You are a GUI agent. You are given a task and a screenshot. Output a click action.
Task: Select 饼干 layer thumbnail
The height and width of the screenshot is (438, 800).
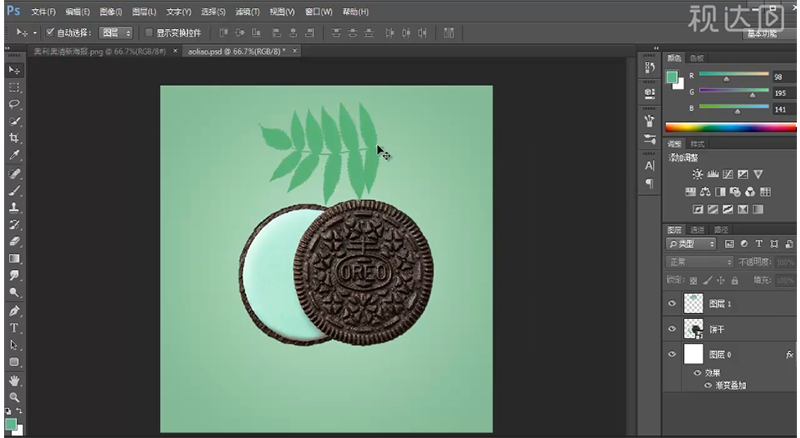693,329
